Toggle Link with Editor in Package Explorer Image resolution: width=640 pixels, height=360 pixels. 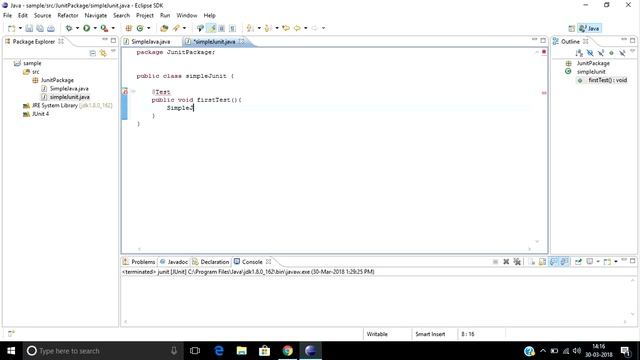pos(103,53)
